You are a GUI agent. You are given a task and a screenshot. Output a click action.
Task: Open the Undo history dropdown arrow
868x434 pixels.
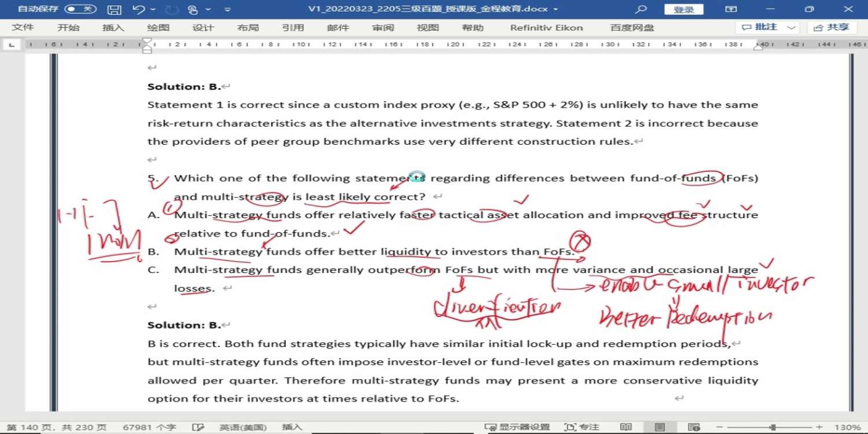153,9
